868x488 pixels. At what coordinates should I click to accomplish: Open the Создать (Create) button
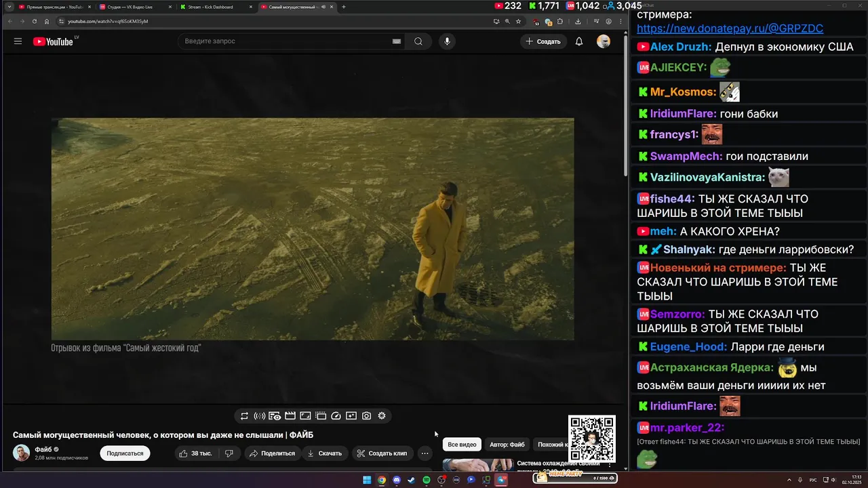pyautogui.click(x=544, y=41)
